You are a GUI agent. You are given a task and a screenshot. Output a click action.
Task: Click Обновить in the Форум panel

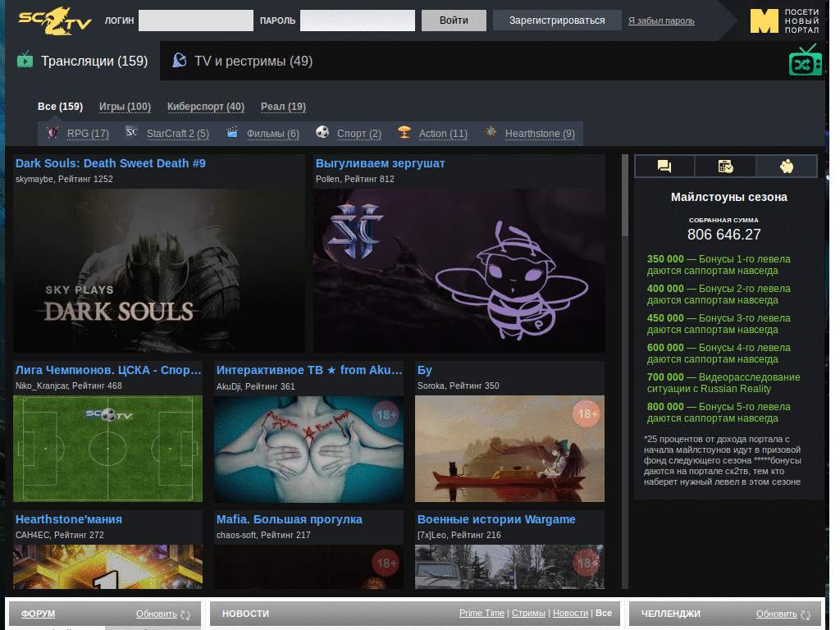tap(156, 614)
